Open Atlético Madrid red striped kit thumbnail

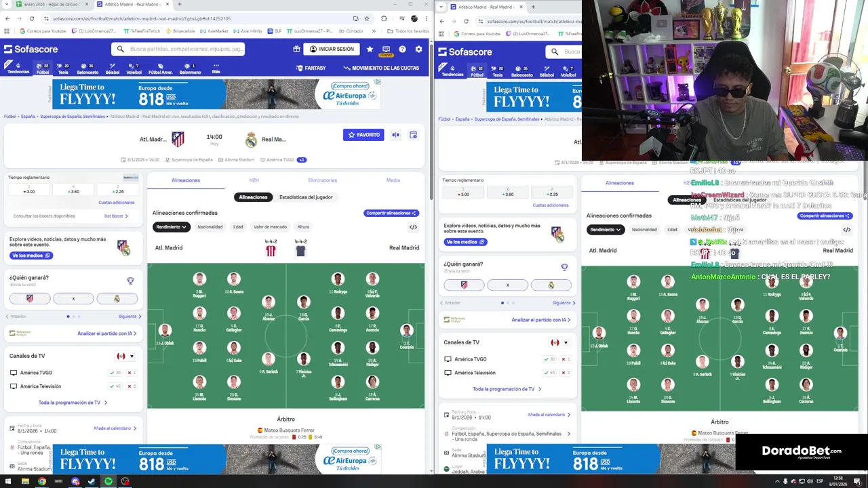pyautogui.click(x=271, y=251)
